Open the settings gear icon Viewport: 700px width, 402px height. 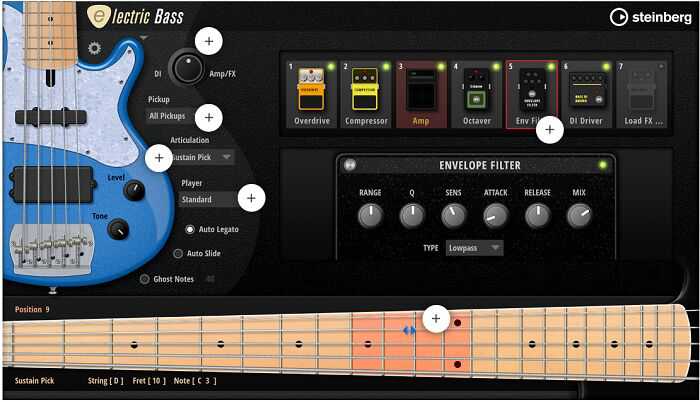click(94, 48)
